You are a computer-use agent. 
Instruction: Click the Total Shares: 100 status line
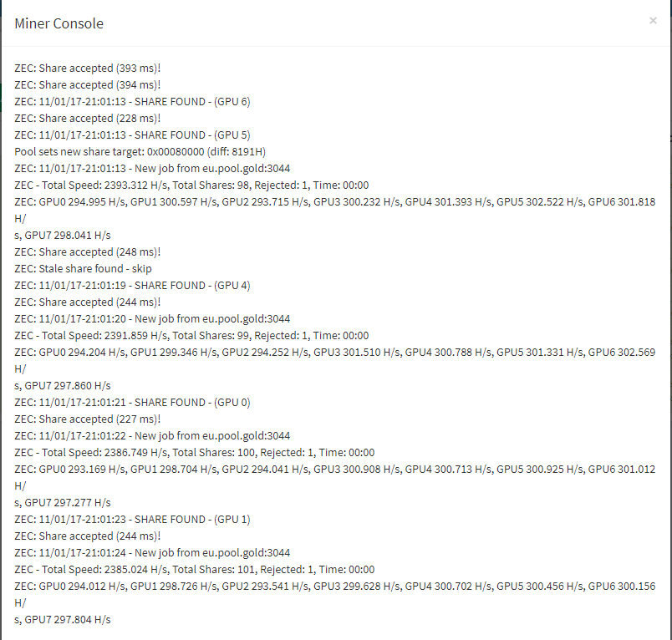click(x=195, y=452)
